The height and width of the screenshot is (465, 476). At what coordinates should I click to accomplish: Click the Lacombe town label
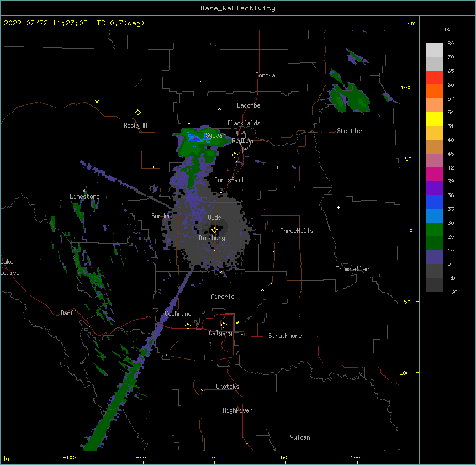pos(248,105)
